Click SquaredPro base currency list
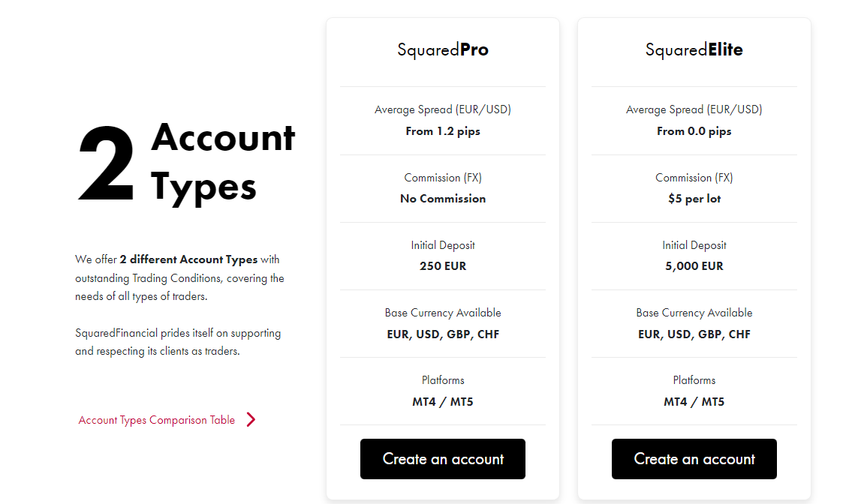 [x=442, y=334]
